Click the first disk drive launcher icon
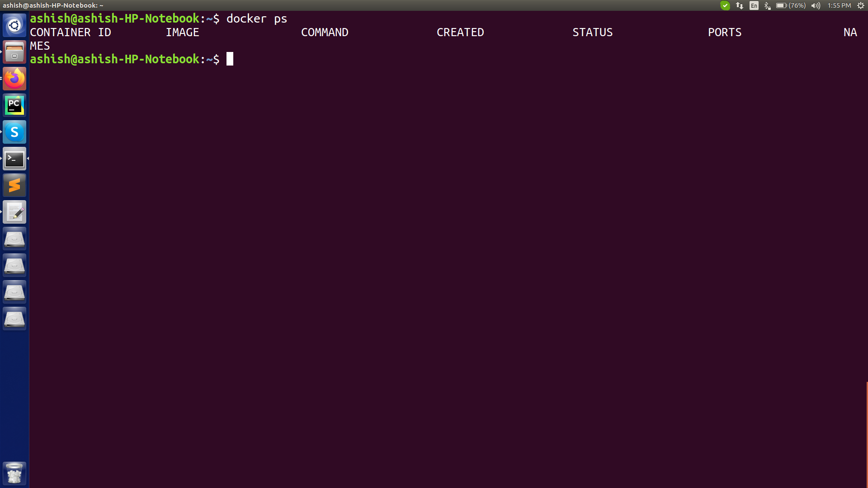 click(x=14, y=238)
